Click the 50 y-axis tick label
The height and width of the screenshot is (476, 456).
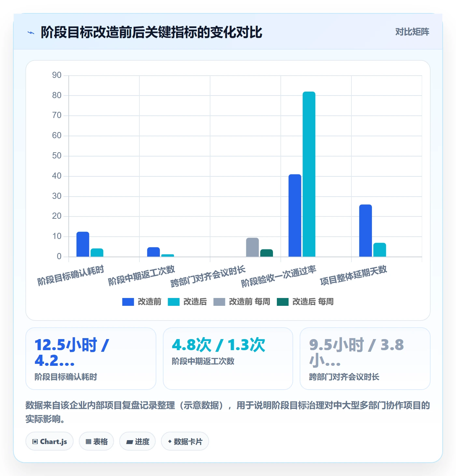[57, 156]
